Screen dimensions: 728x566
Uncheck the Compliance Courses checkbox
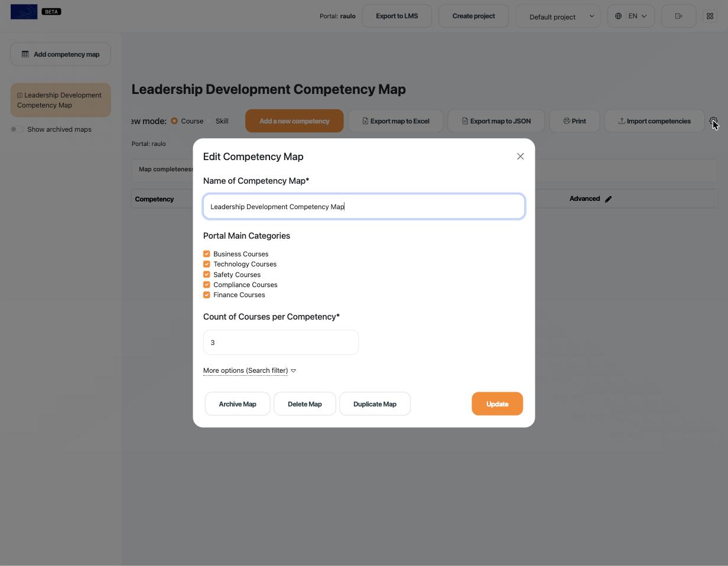[207, 285]
